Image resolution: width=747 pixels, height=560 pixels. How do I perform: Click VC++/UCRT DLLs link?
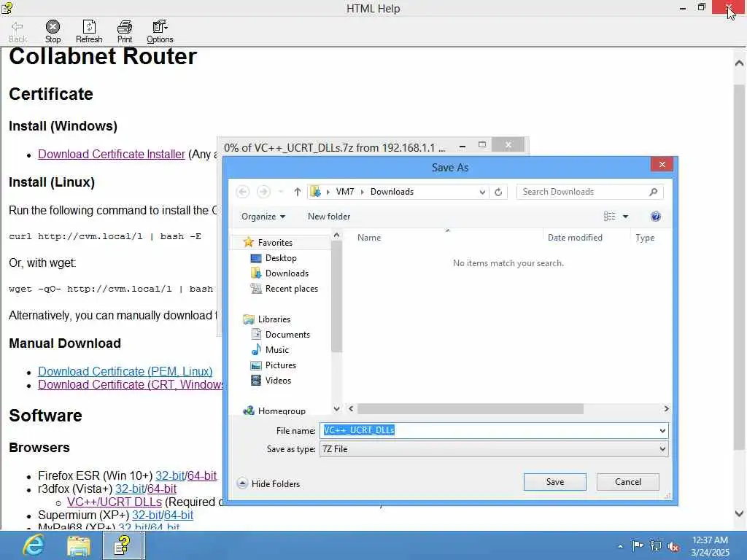point(115,502)
